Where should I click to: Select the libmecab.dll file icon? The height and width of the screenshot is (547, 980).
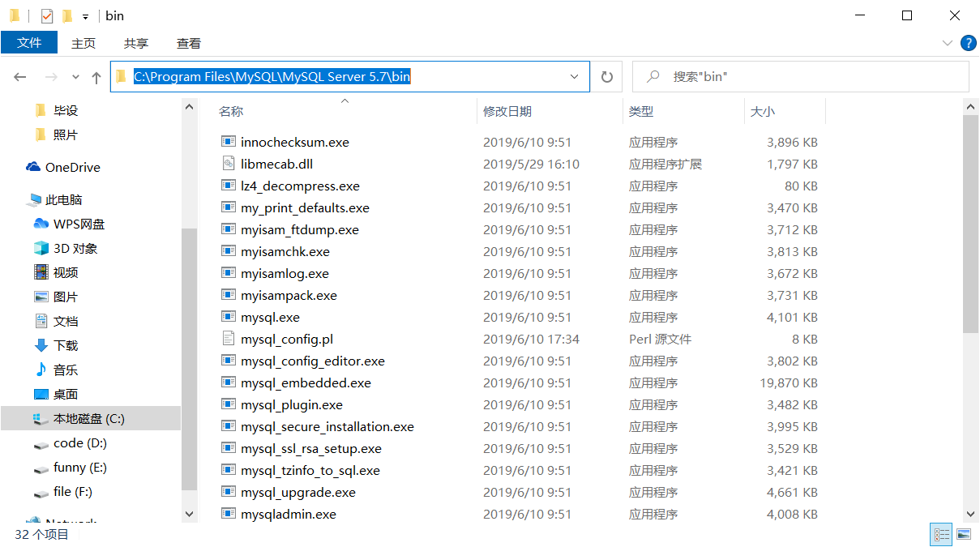tap(228, 163)
